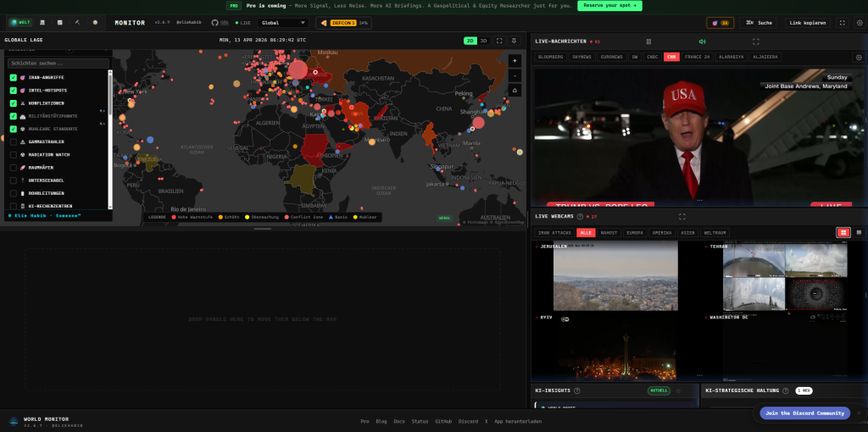Pin the Globale Lage panel
Screen dimensions: 868x432
pyautogui.click(x=514, y=41)
